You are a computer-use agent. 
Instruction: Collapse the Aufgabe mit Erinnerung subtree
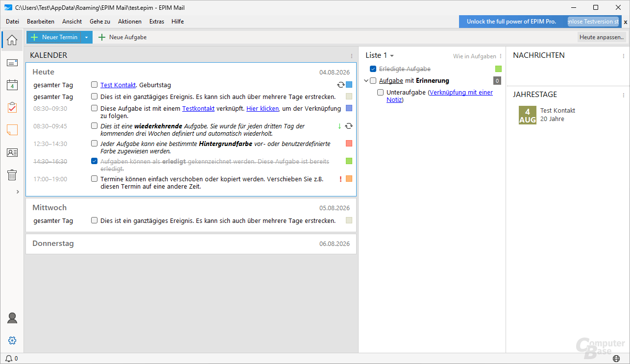coord(366,81)
